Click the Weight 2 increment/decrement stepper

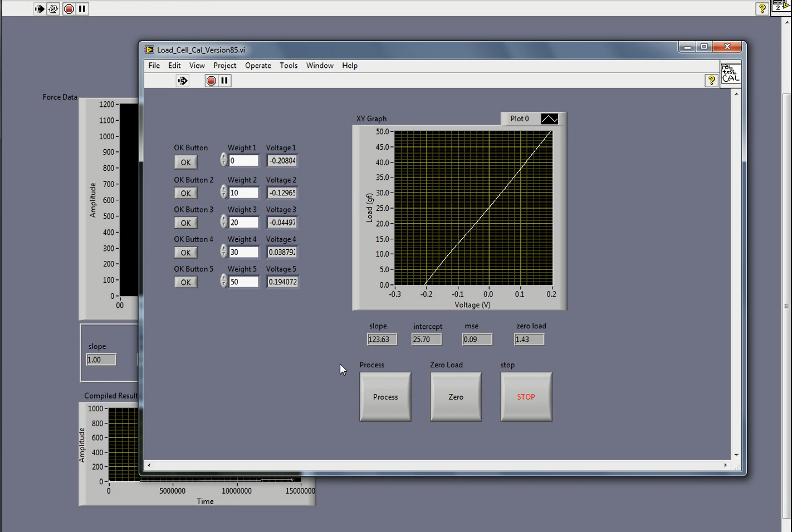click(223, 193)
